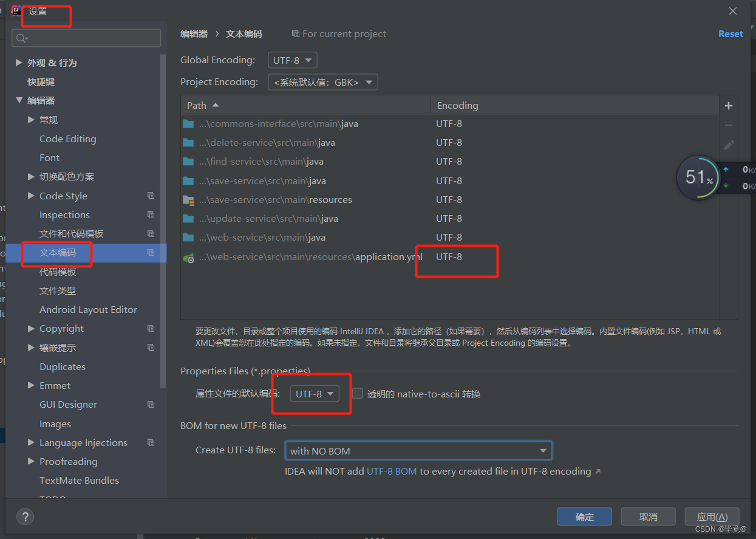Click the search icon in settings search box

tap(22, 38)
